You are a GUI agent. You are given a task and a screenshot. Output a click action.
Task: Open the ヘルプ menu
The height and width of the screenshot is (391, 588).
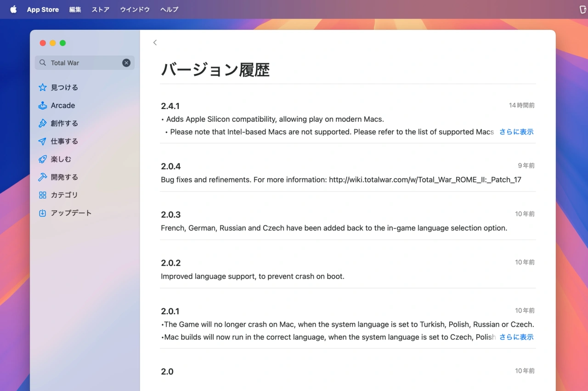point(169,9)
